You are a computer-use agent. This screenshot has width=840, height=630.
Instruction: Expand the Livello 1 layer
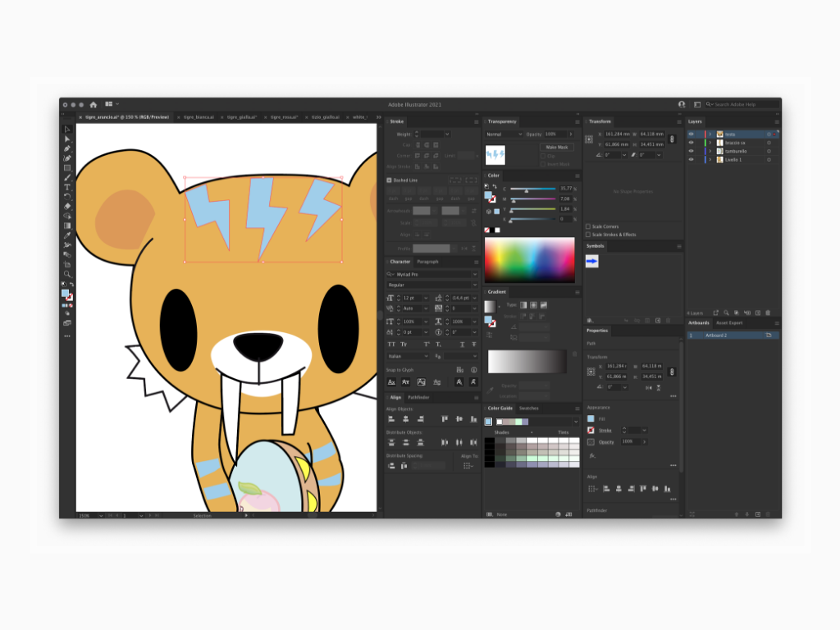click(x=710, y=159)
